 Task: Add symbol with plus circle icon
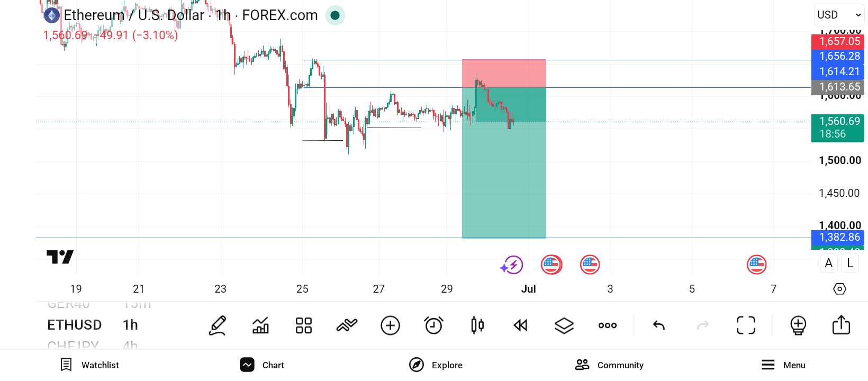[x=391, y=325]
